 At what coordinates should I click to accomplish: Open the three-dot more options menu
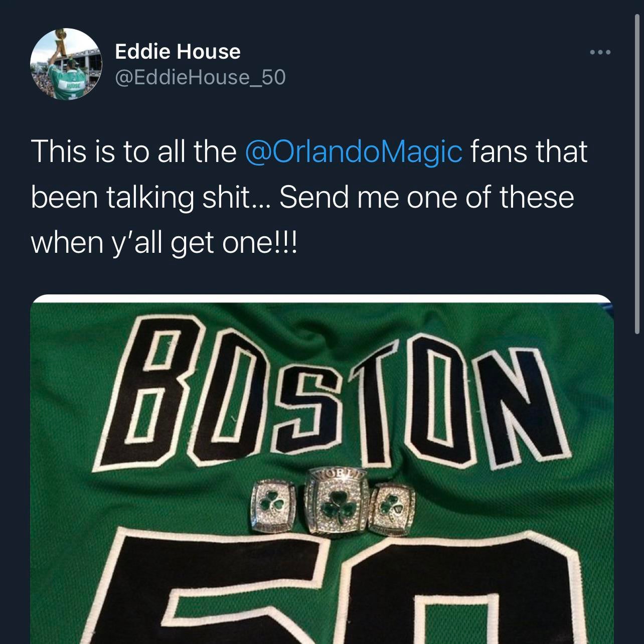tap(600, 52)
